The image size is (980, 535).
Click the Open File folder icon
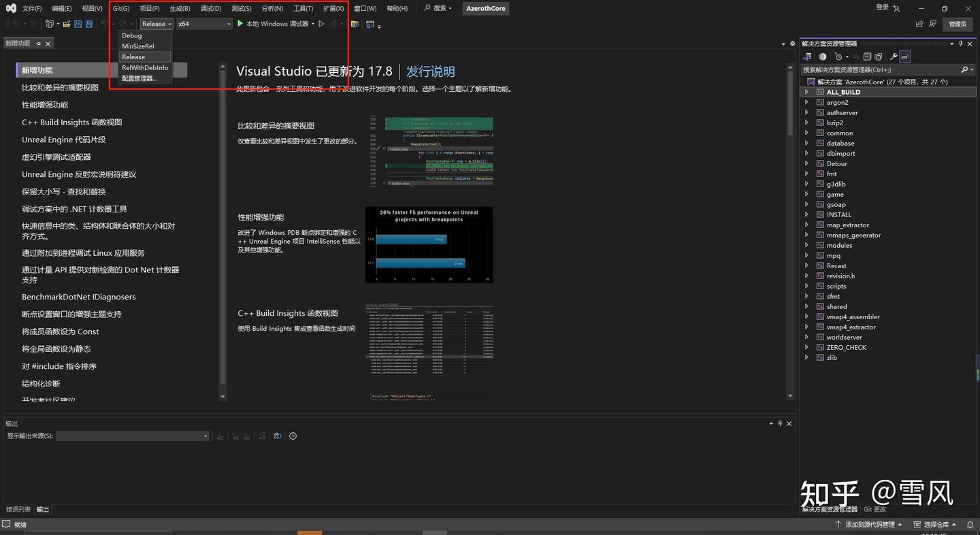click(x=67, y=24)
